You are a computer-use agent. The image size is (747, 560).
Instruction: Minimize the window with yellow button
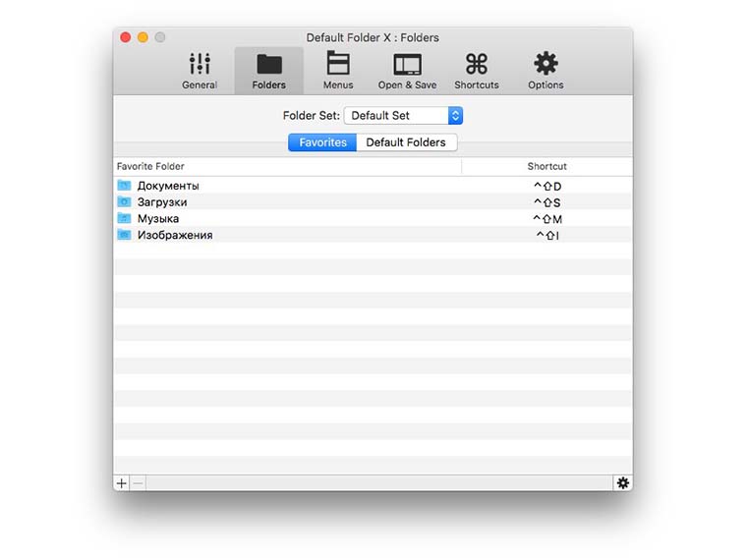(x=143, y=37)
